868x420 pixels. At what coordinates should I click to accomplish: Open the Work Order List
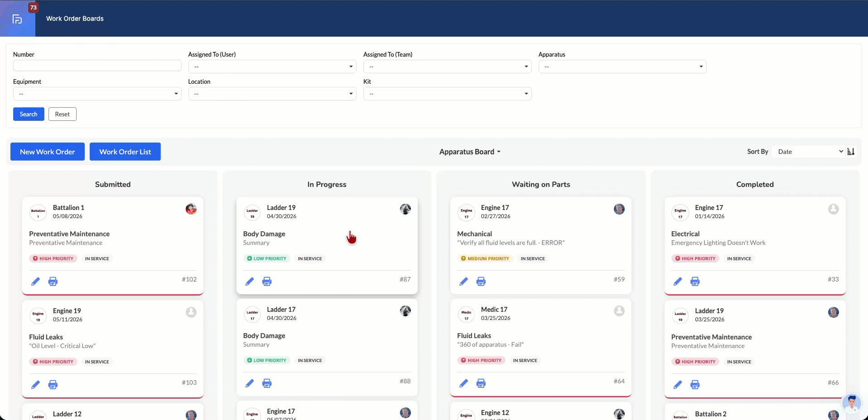point(125,152)
